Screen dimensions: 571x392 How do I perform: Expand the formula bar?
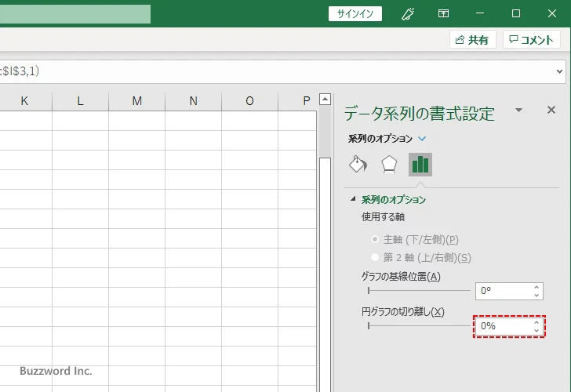[559, 71]
